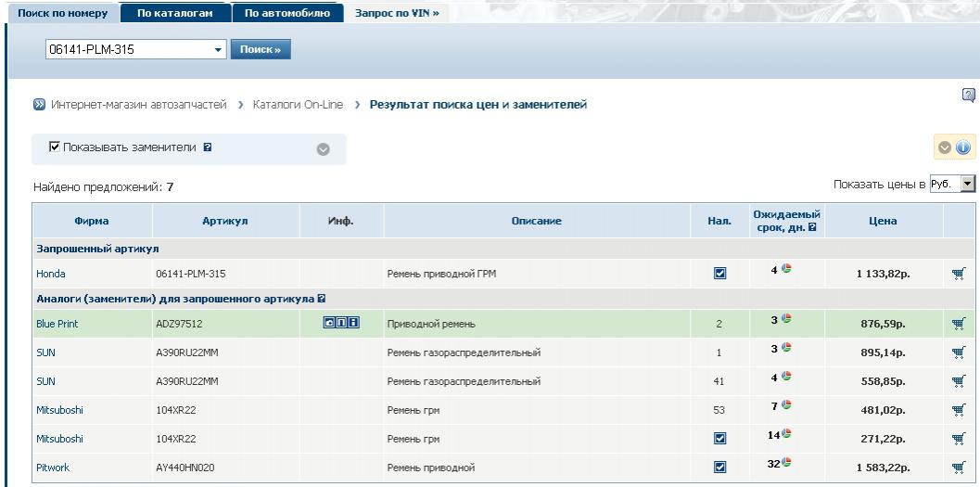Click stock quantity 41 in SUN row
This screenshot has height=487, width=980.
click(x=719, y=381)
